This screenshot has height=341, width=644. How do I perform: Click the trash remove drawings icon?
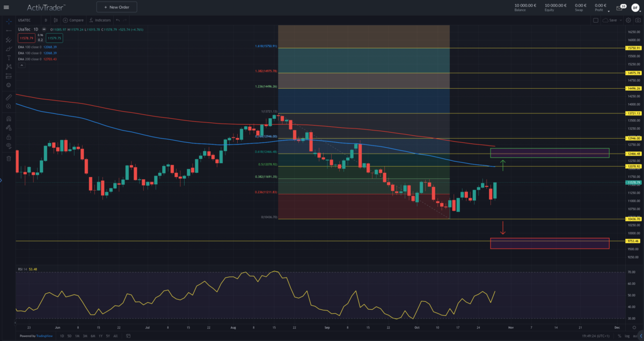[x=9, y=158]
